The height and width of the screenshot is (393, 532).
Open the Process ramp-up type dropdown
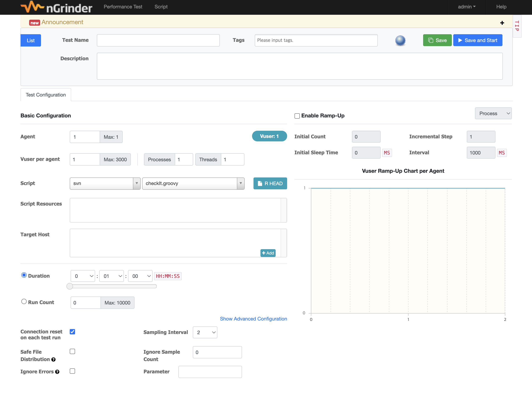click(x=493, y=114)
